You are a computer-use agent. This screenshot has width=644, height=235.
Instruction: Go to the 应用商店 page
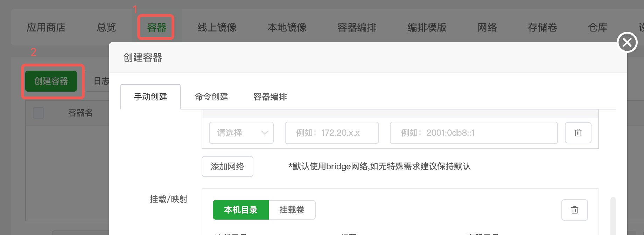point(46,27)
